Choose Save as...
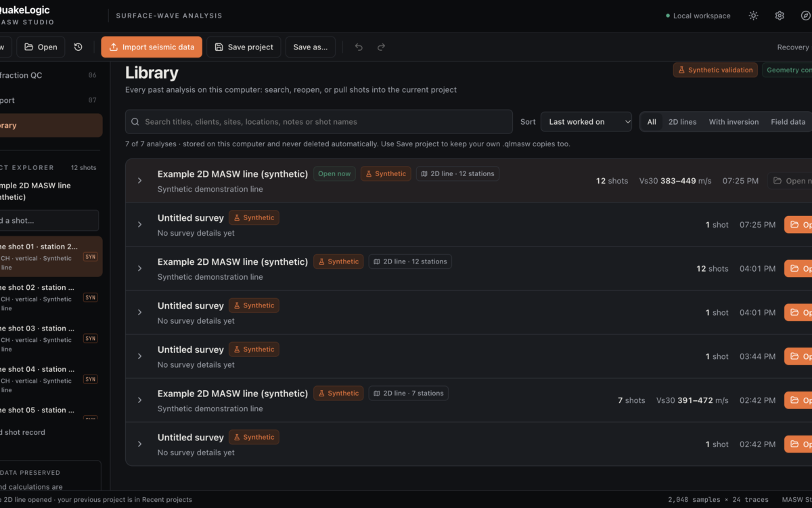812x508 pixels. 311,47
